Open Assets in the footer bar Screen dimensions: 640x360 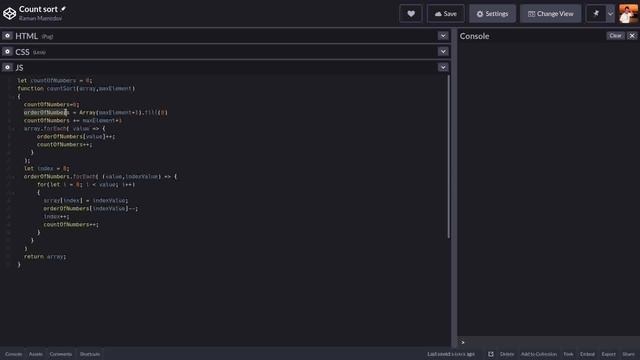click(36, 354)
